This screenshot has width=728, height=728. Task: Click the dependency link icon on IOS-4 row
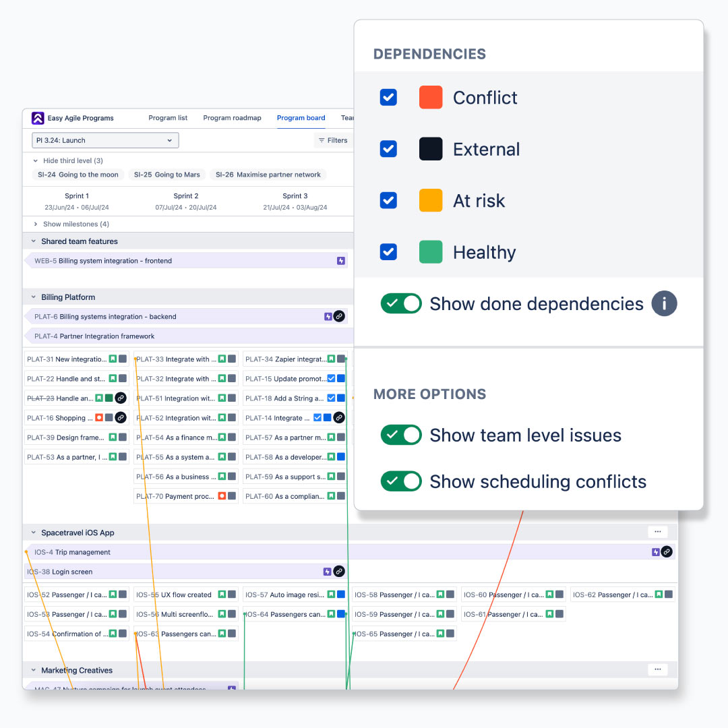pos(667,552)
